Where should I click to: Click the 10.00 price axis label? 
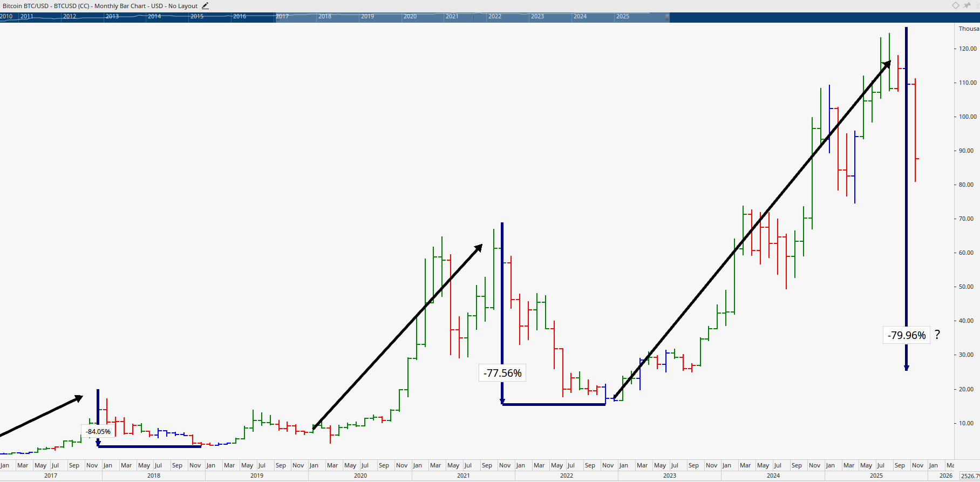(966, 423)
